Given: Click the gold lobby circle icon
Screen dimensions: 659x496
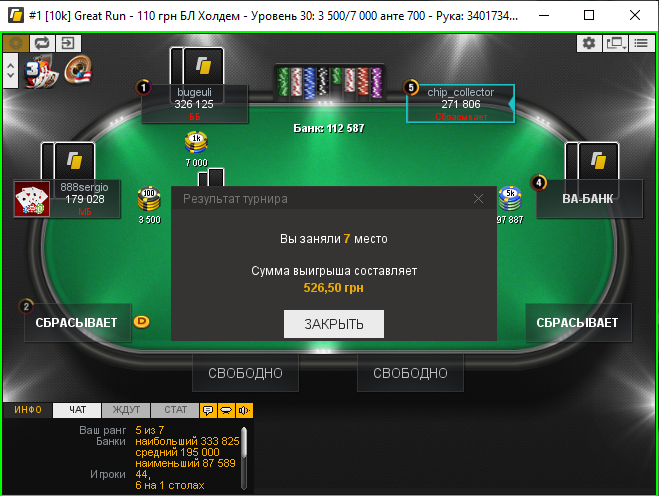Looking at the screenshot, I should tap(16, 43).
